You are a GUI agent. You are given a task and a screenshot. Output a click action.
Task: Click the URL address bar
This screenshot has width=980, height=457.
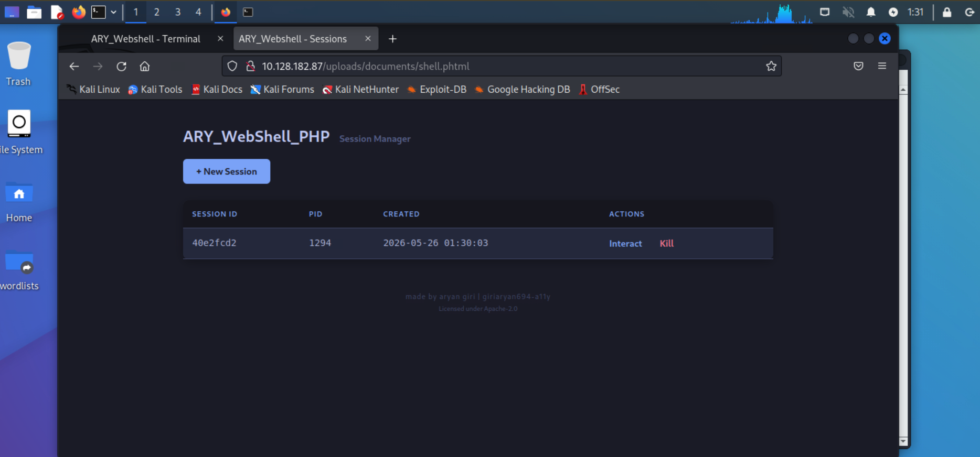(502, 66)
